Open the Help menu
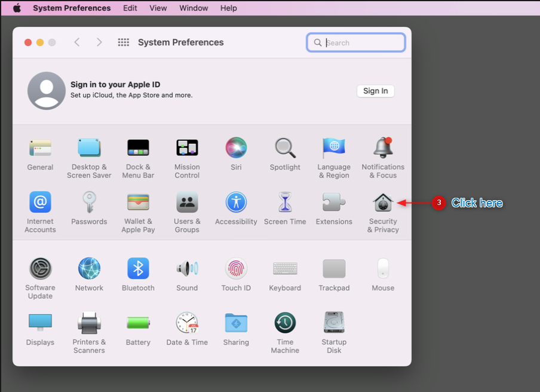Viewport: 540px width, 392px height. coord(229,8)
